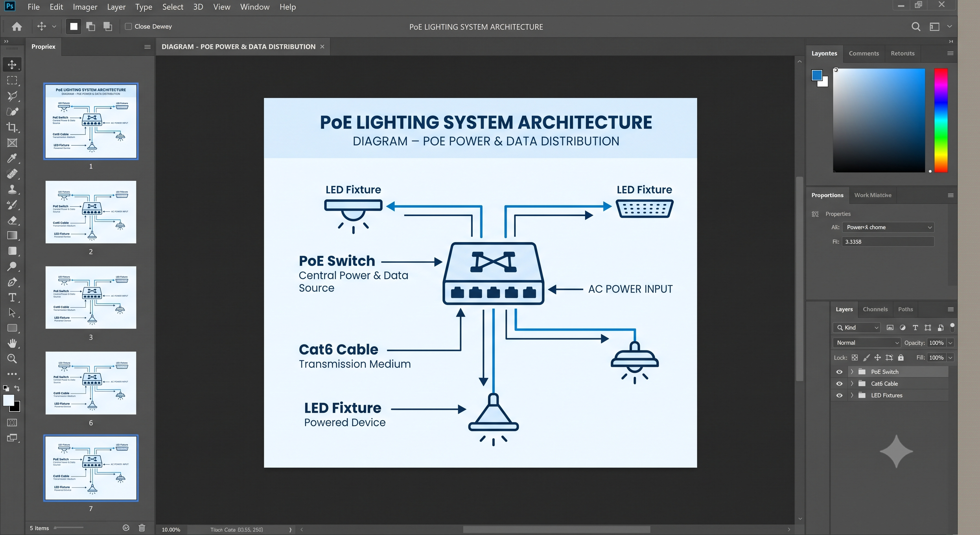The image size is (980, 535).
Task: Open the Propriex panel menu
Action: pyautogui.click(x=147, y=47)
